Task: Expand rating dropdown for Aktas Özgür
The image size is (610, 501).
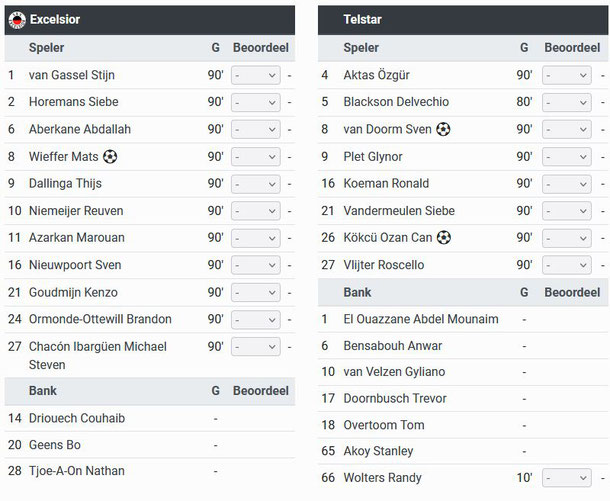Action: [x=567, y=75]
